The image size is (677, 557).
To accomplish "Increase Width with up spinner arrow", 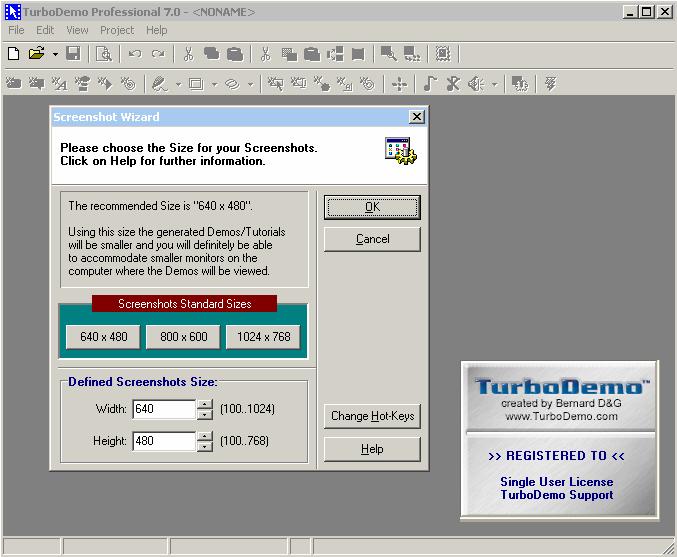I will point(205,405).
